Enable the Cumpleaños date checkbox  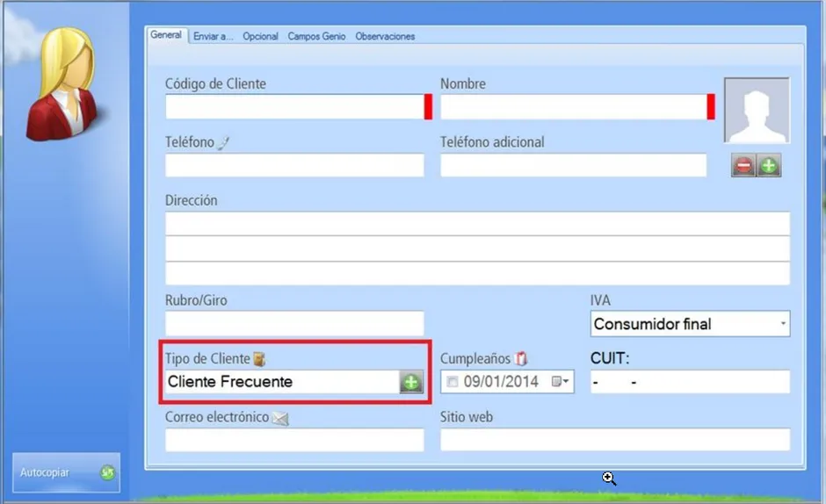(452, 381)
